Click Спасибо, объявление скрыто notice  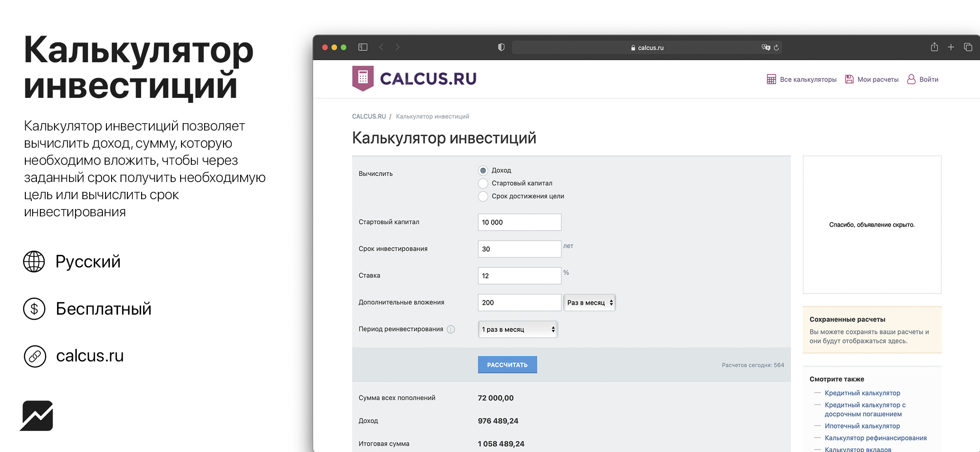[871, 225]
